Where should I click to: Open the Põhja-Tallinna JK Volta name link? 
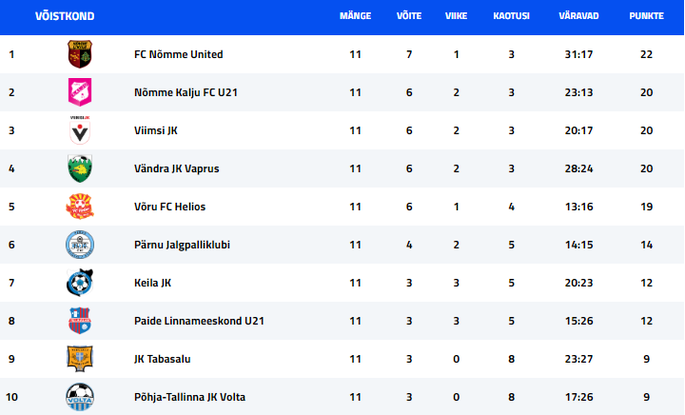point(190,397)
